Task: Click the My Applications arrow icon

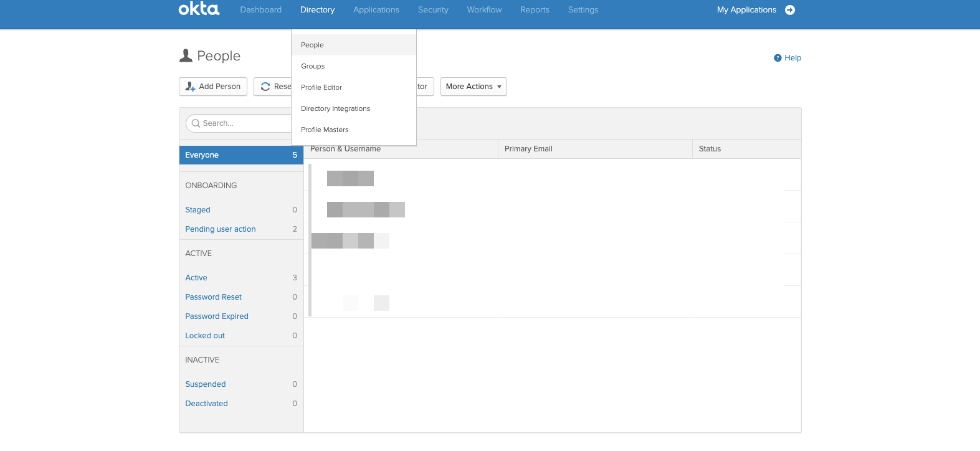Action: [x=790, y=10]
